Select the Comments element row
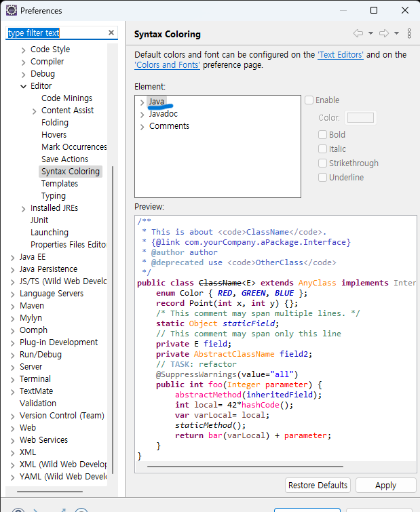This screenshot has height=512, width=420. point(169,126)
